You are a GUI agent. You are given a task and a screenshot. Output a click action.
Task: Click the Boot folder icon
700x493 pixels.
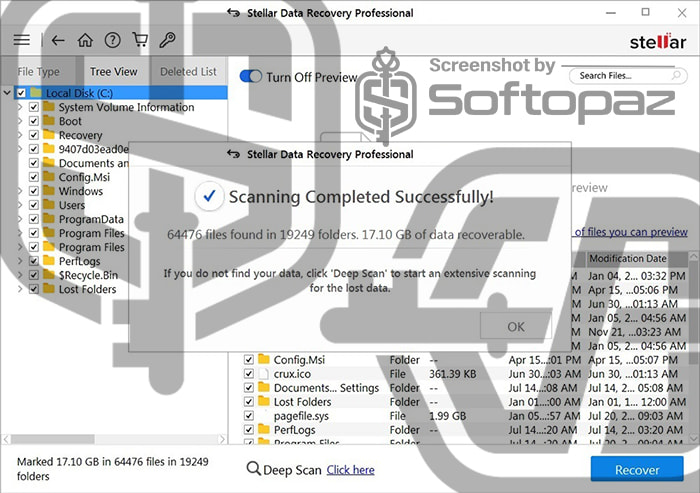(49, 121)
